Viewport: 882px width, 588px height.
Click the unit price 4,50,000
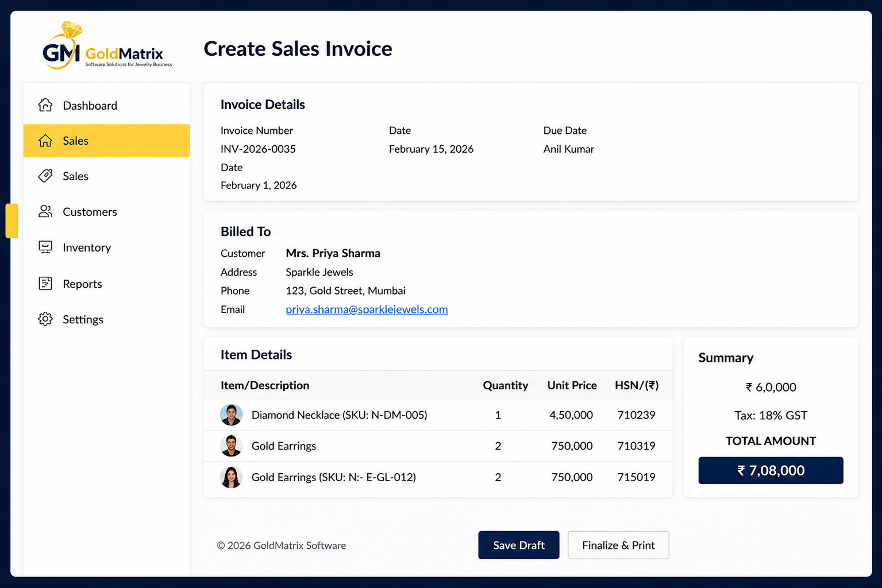tap(571, 415)
